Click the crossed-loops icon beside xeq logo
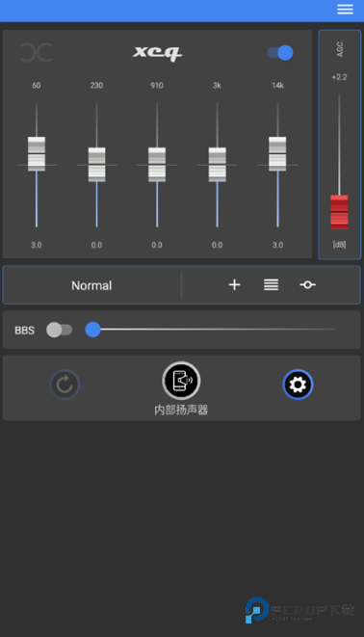364x637 pixels. point(37,53)
